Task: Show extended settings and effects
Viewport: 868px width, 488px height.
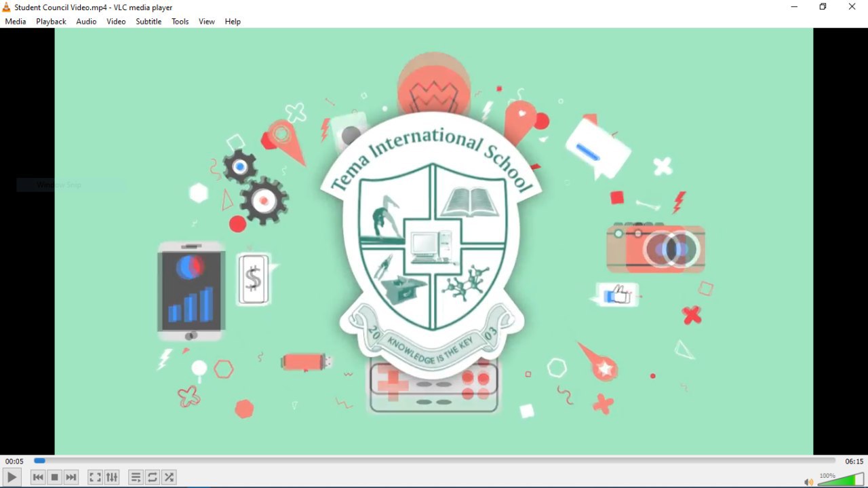Action: (112, 477)
